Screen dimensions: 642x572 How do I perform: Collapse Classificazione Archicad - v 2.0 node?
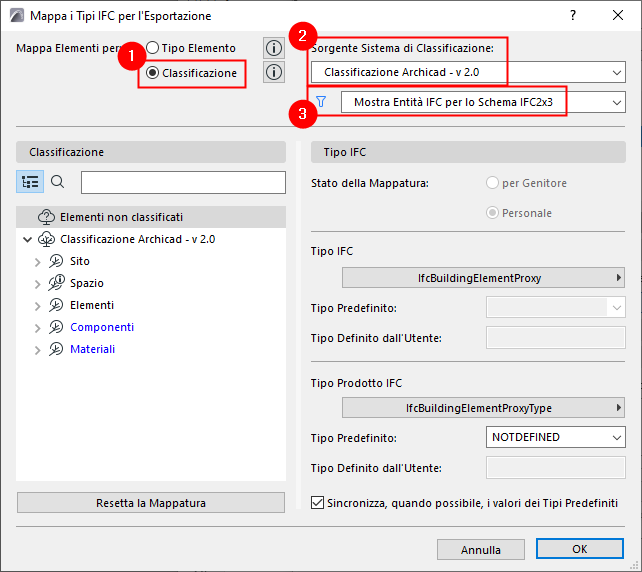point(27,239)
